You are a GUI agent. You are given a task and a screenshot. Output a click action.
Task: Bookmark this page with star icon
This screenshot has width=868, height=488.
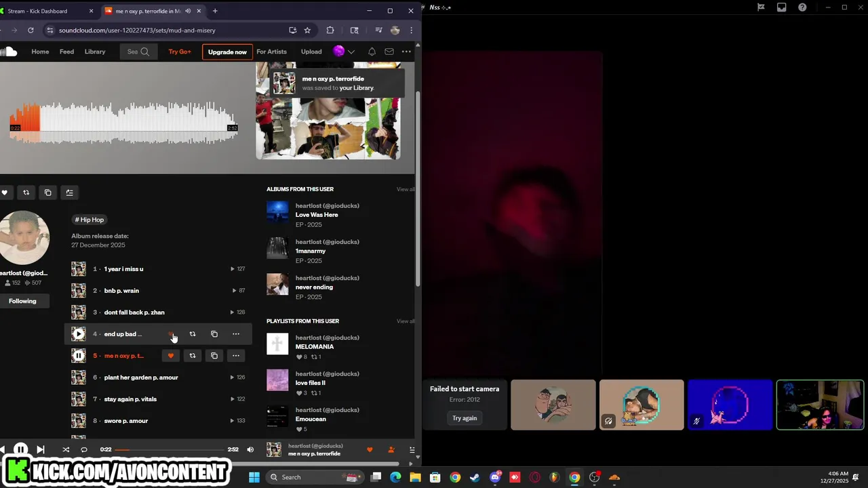click(307, 30)
